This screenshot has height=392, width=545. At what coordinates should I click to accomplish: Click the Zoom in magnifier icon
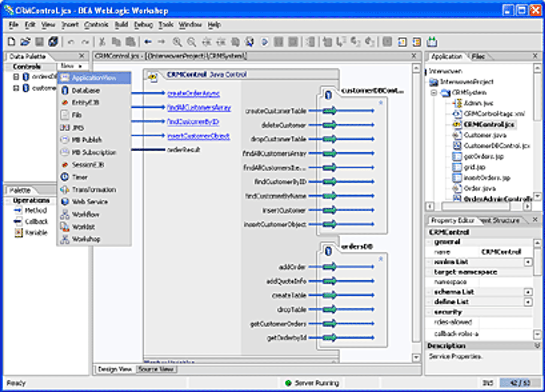point(177,42)
